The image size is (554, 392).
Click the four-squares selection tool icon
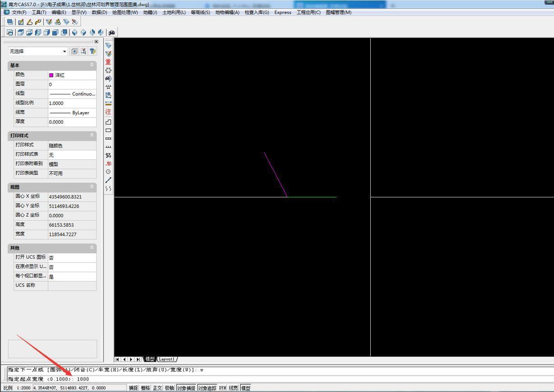(108, 70)
